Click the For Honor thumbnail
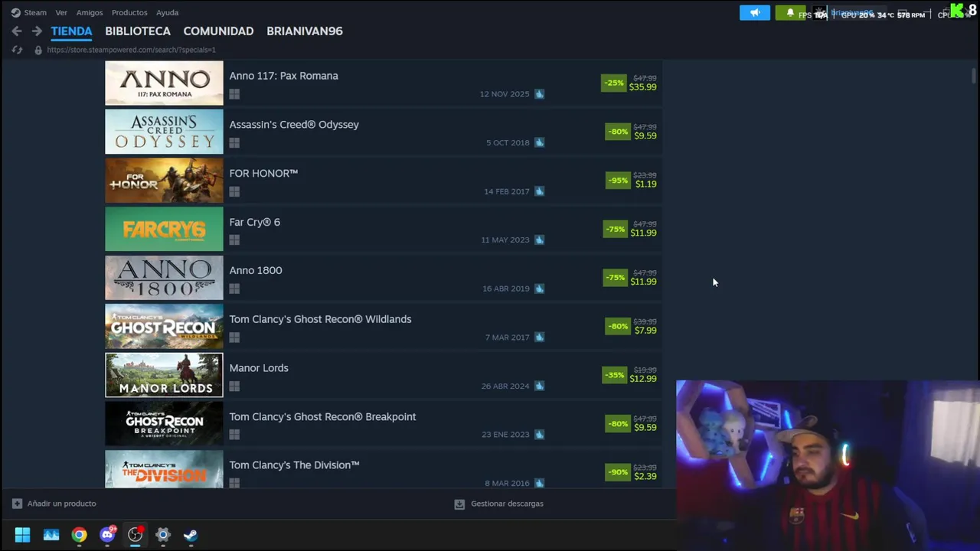Image resolution: width=980 pixels, height=551 pixels. (164, 180)
